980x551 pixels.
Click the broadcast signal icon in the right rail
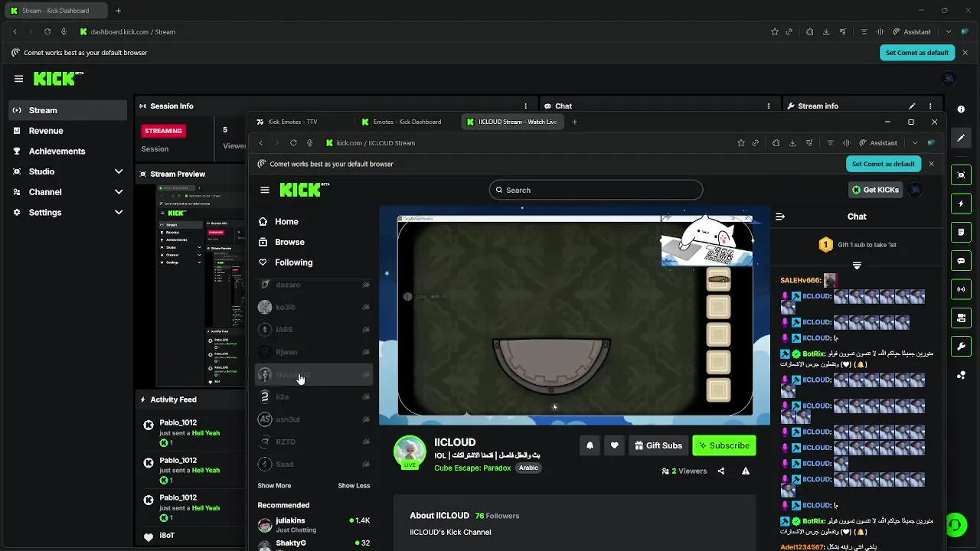click(x=961, y=289)
